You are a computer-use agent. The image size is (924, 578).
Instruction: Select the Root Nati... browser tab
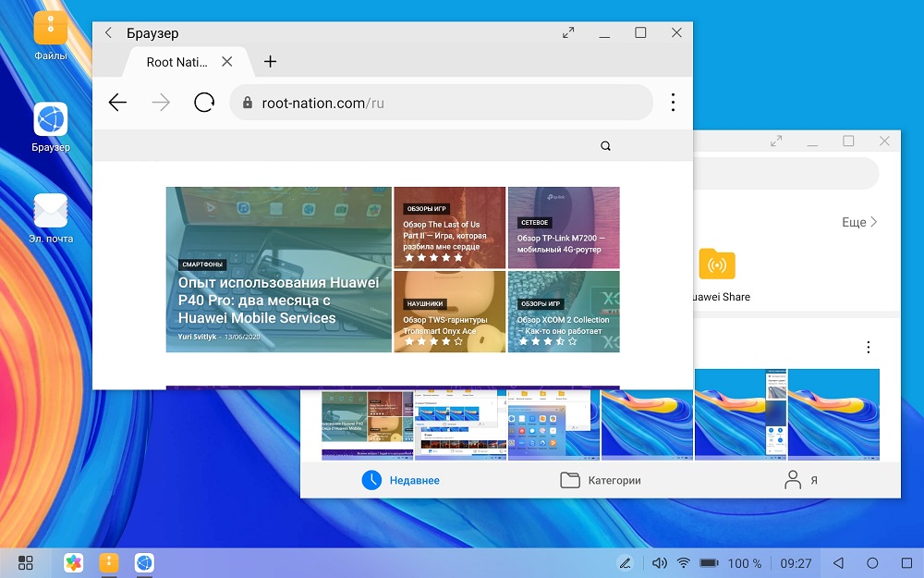pos(188,62)
